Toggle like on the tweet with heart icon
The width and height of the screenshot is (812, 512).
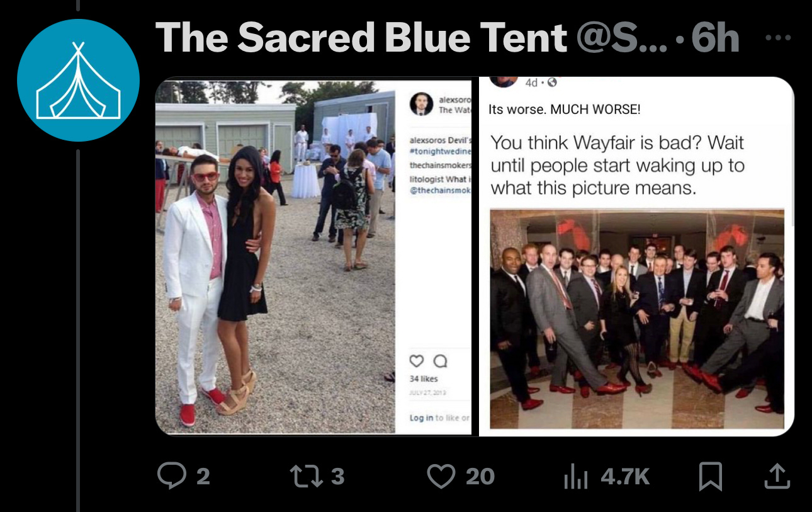441,477
